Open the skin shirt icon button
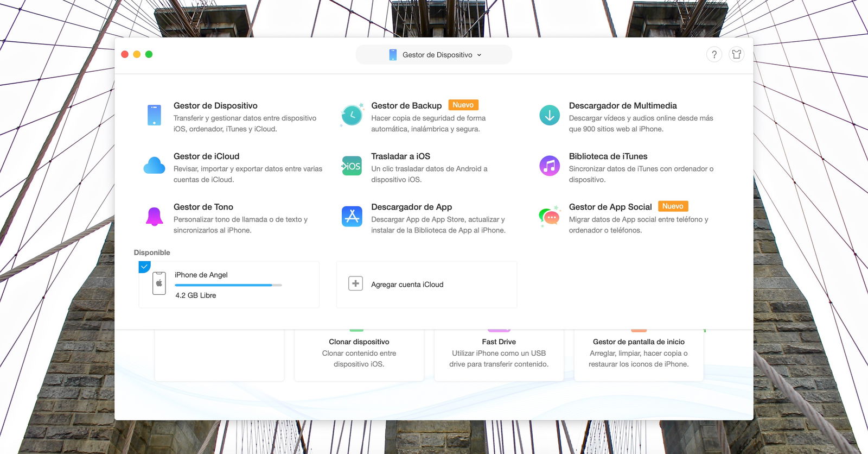Viewport: 868px width, 454px height. pyautogui.click(x=736, y=54)
